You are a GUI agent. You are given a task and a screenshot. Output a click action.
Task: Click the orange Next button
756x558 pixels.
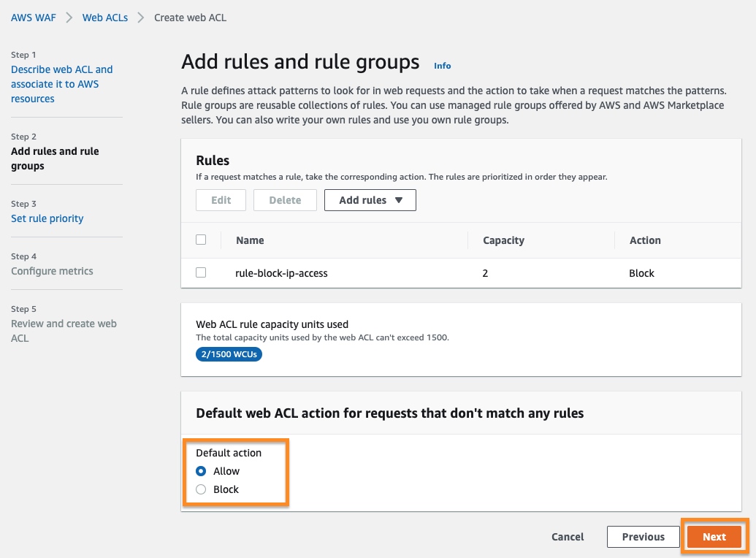click(x=714, y=537)
